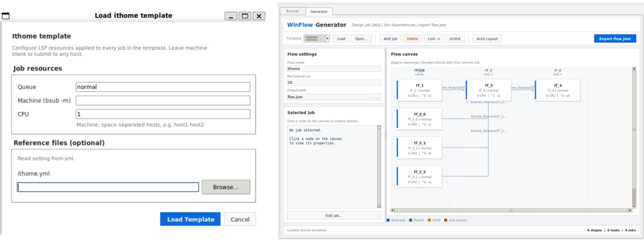Click the Flow name field in Flow settings

tap(334, 69)
